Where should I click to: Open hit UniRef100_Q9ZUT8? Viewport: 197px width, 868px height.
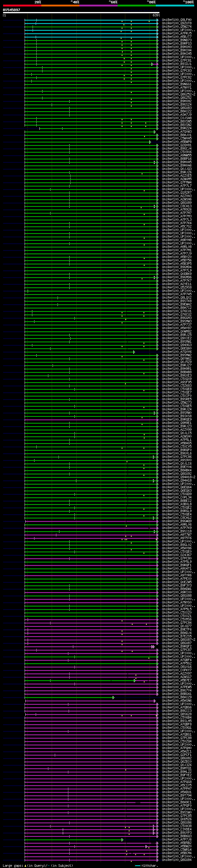[177, 23]
